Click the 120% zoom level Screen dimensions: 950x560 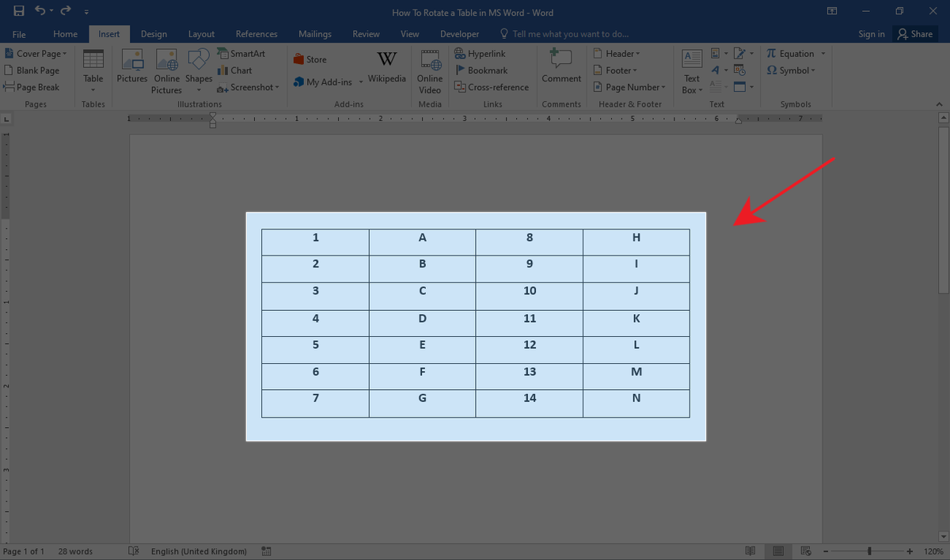click(x=933, y=551)
